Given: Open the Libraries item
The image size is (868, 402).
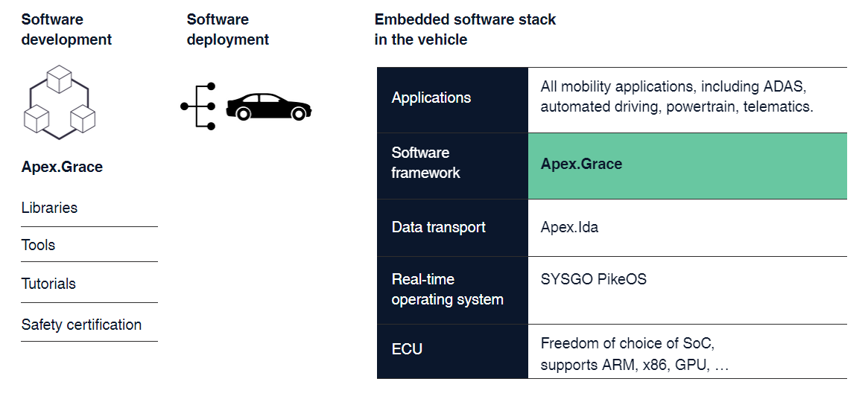Looking at the screenshot, I should pyautogui.click(x=89, y=208).
